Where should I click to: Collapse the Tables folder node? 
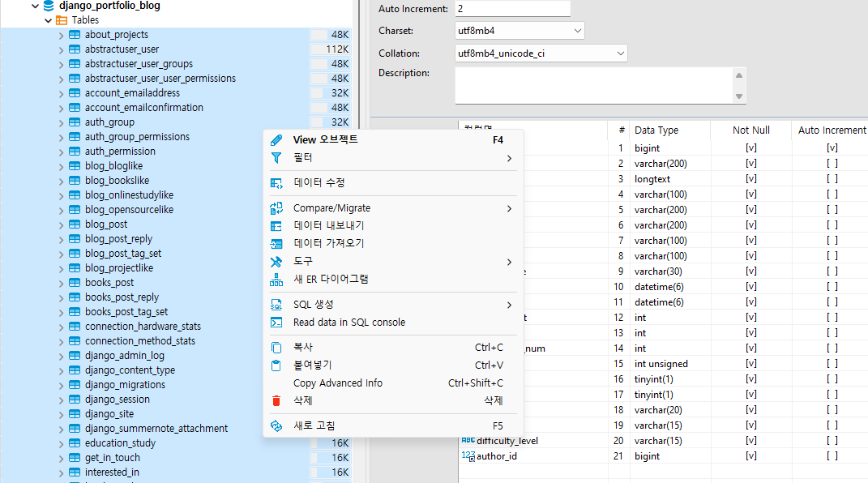(x=48, y=20)
